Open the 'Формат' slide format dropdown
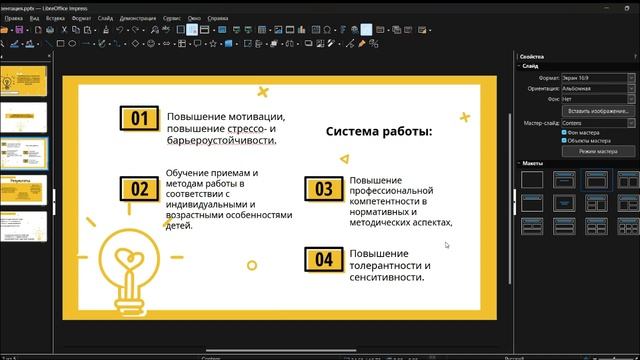The height and width of the screenshot is (360, 640). (x=598, y=78)
